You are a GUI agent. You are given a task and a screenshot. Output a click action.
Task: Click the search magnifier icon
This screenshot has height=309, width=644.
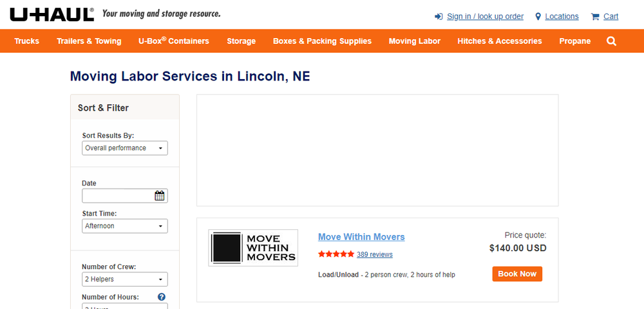click(611, 41)
